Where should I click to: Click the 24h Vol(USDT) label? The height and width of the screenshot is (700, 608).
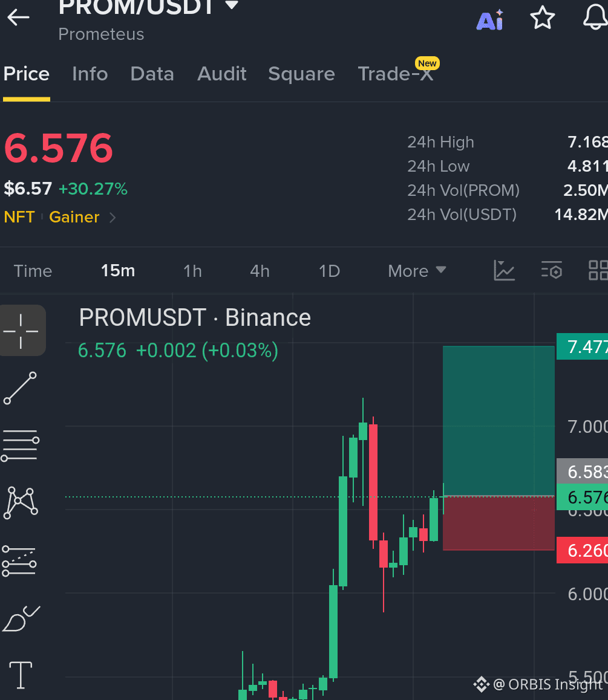click(x=462, y=214)
